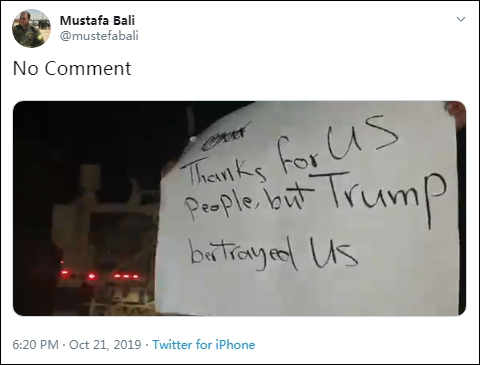The image size is (480, 365).
Task: Click the scribbled-out word atop the sign
Action: click(227, 136)
